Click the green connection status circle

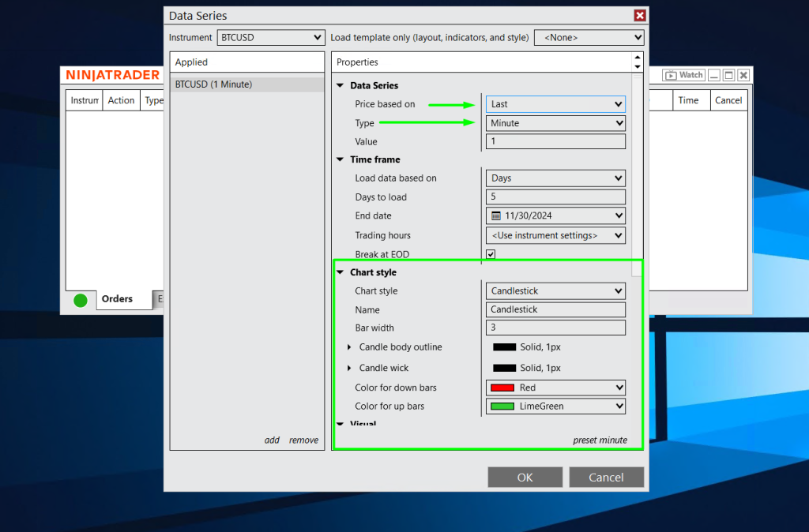tap(80, 300)
